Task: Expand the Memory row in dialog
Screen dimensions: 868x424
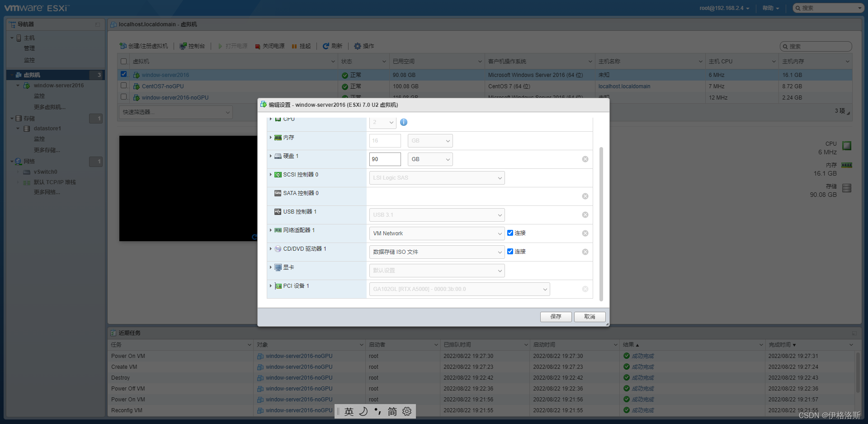Action: (271, 138)
